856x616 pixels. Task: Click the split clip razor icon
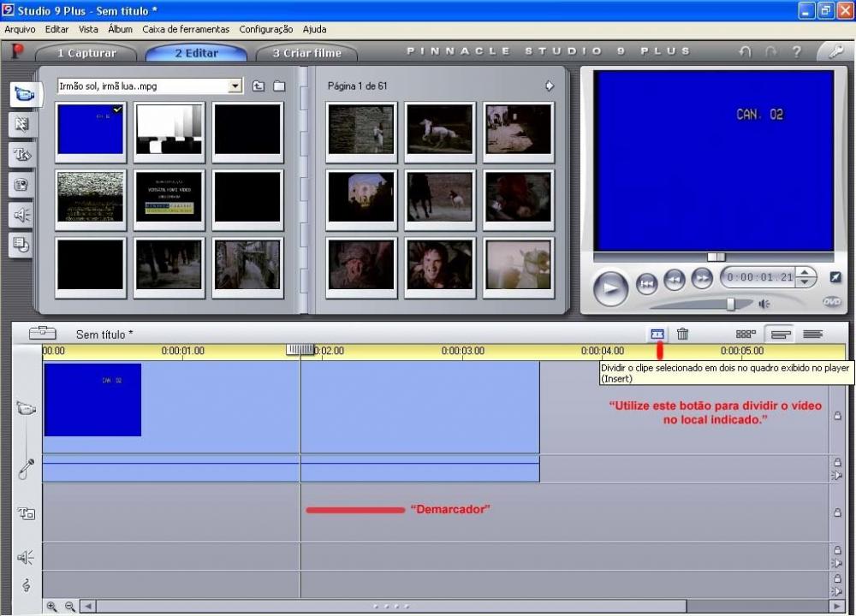(x=657, y=334)
